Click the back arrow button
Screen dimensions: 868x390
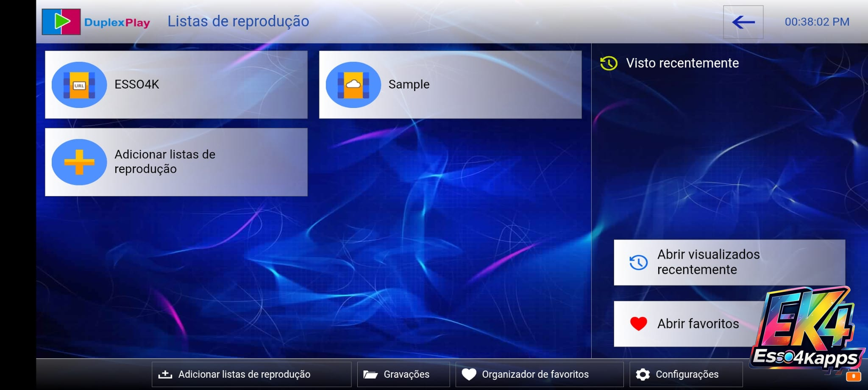pos(743,22)
